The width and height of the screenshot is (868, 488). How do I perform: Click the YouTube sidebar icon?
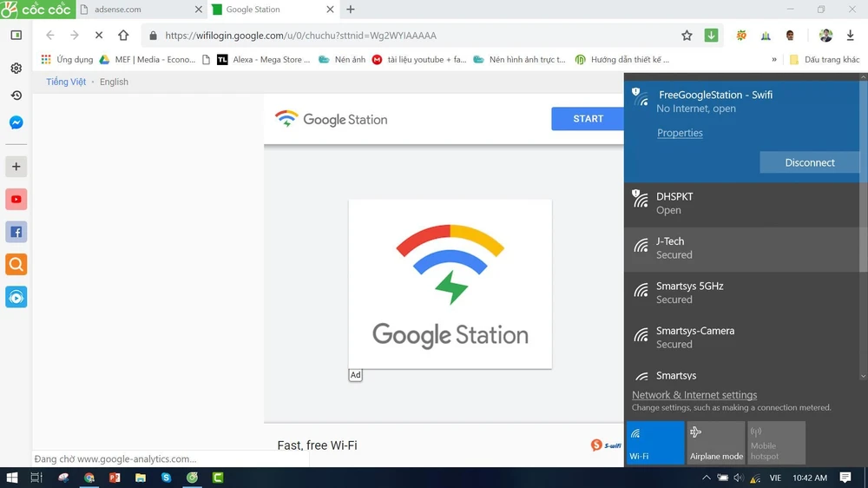[16, 200]
